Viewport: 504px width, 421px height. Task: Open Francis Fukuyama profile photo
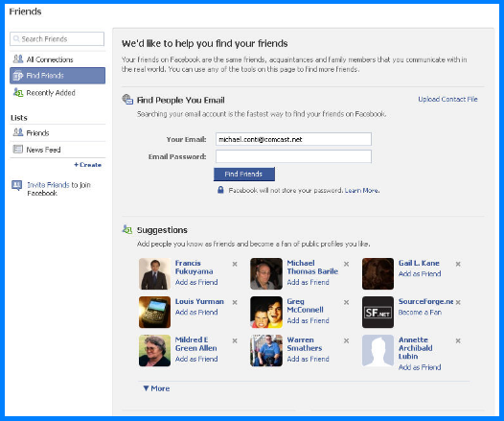(x=154, y=273)
